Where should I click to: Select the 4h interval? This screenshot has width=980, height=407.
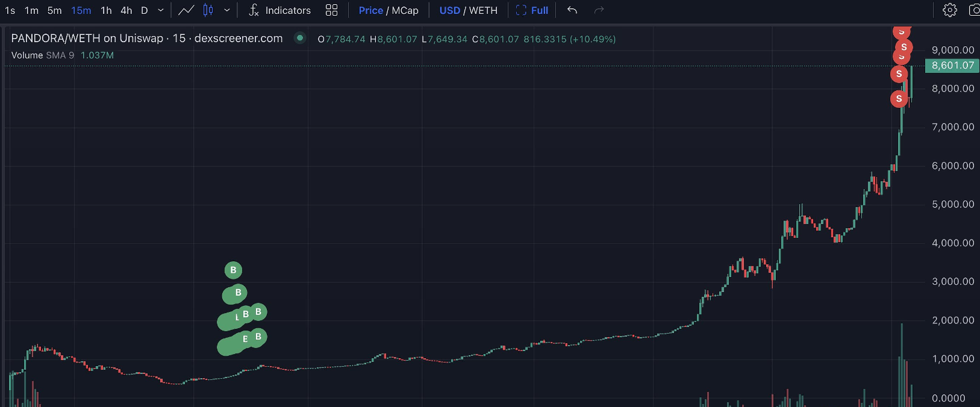pyautogui.click(x=126, y=10)
